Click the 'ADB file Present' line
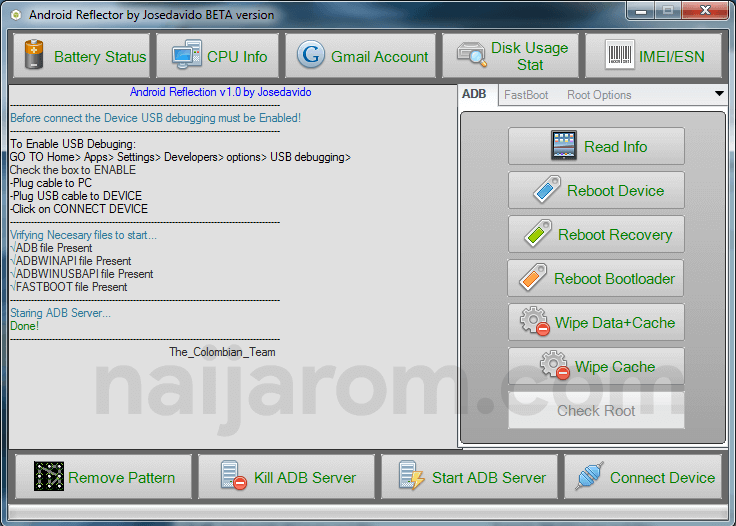Screen dimensions: 736x526 click(51, 248)
